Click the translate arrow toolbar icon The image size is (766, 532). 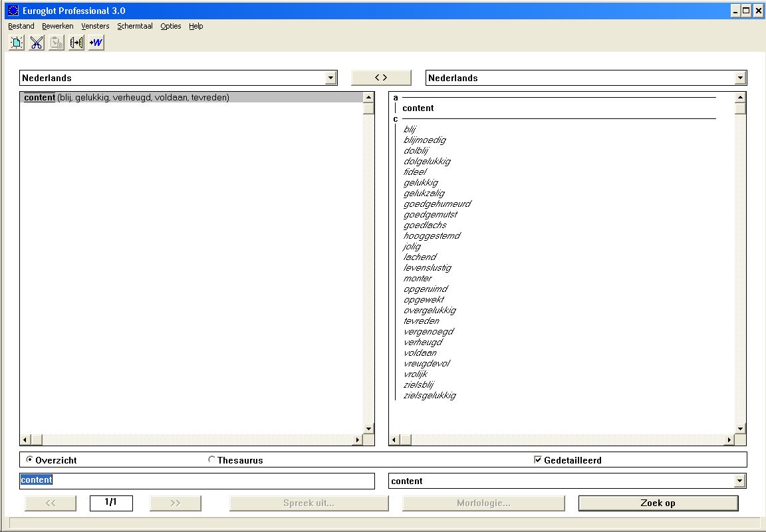pos(76,43)
